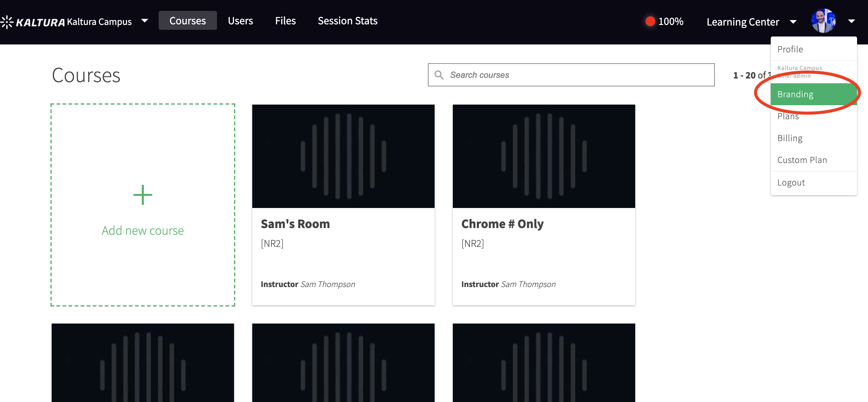Click Logout in the menu
The width and height of the screenshot is (868, 402).
pyautogui.click(x=790, y=182)
